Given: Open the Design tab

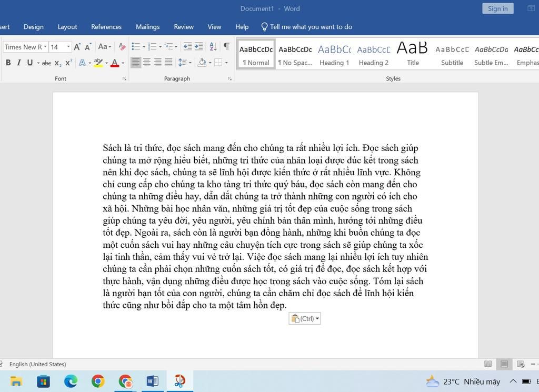Looking at the screenshot, I should point(33,27).
